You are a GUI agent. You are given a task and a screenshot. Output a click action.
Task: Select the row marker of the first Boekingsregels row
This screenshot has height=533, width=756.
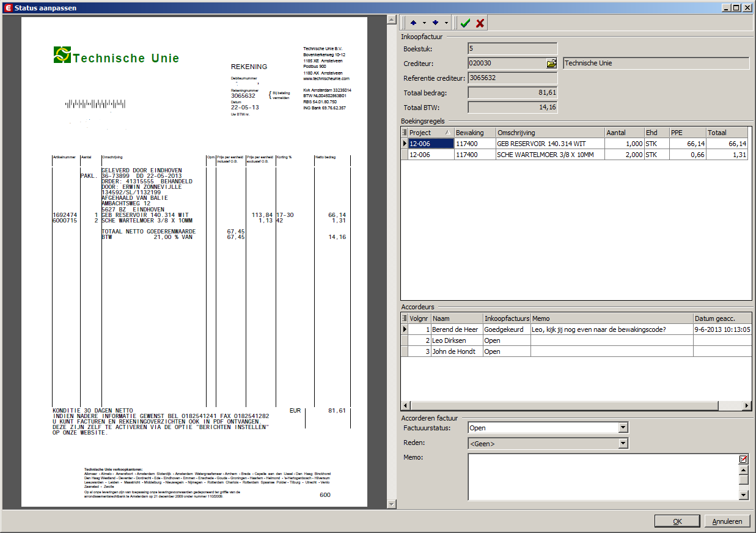pos(404,144)
